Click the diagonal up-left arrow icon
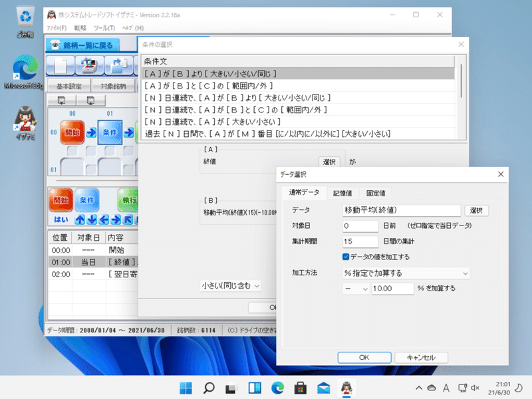This screenshot has height=399, width=532. (x=128, y=220)
